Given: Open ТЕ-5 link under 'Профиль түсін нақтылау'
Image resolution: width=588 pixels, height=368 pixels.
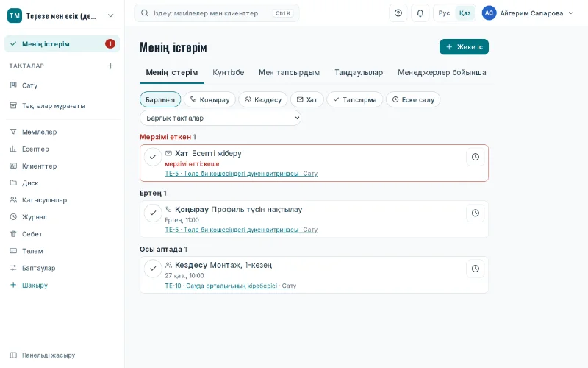Looking at the screenshot, I should pyautogui.click(x=241, y=230).
